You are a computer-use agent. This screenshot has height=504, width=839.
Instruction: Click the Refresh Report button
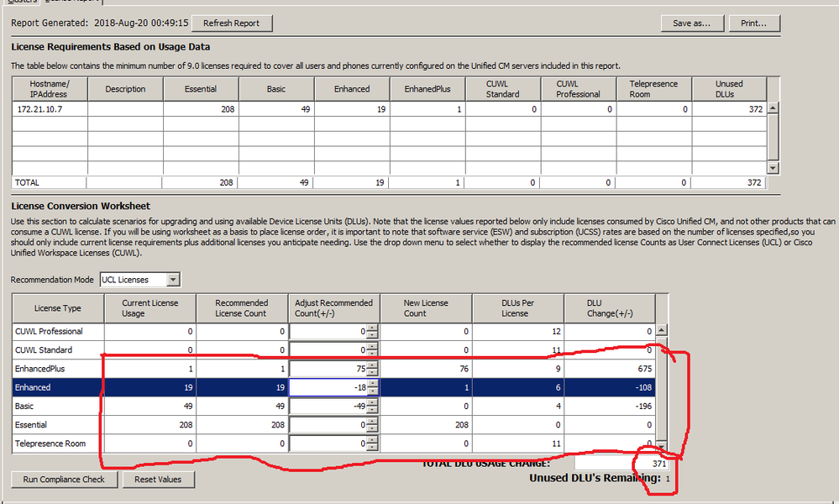(231, 23)
